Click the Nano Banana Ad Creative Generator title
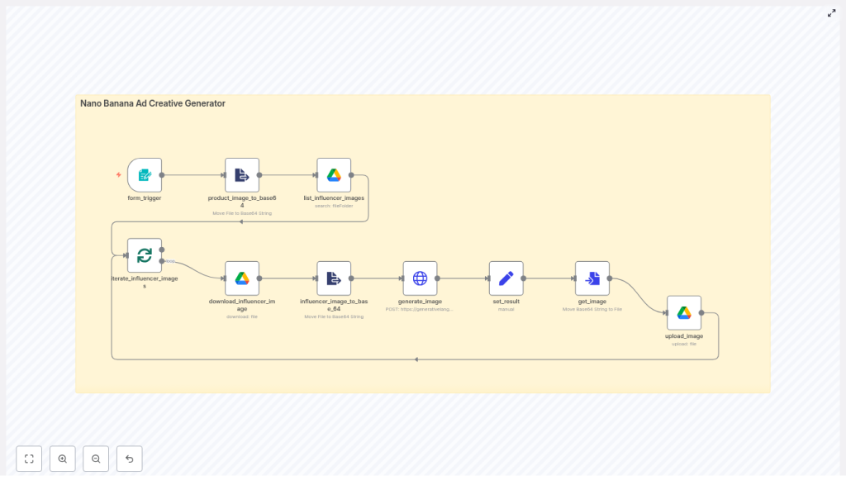Image resolution: width=846 pixels, height=504 pixels. (x=153, y=103)
